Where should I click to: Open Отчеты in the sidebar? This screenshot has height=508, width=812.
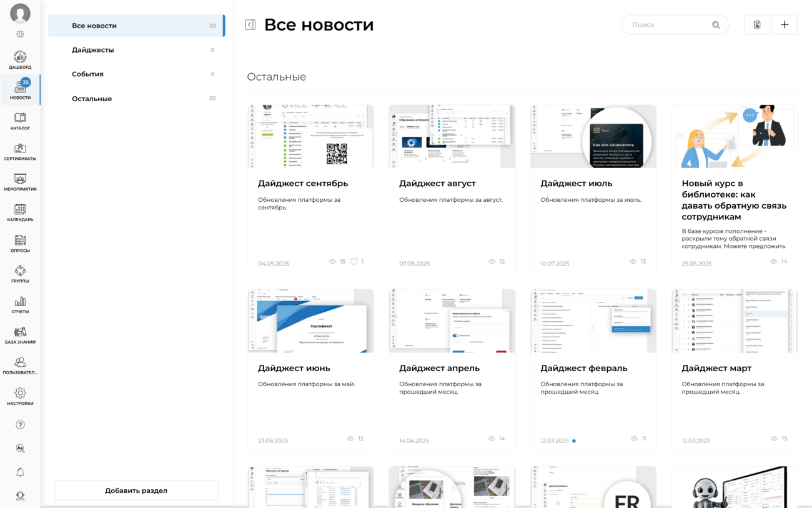(20, 305)
